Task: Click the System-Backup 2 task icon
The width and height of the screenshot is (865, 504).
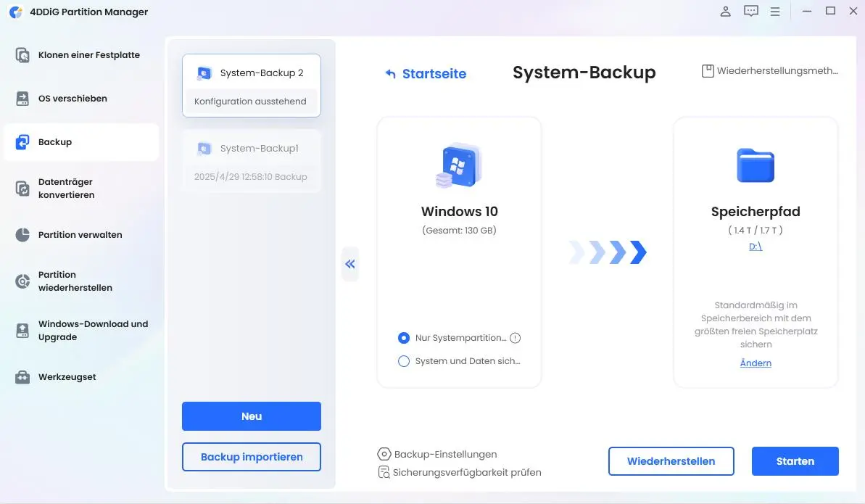Action: coord(204,73)
